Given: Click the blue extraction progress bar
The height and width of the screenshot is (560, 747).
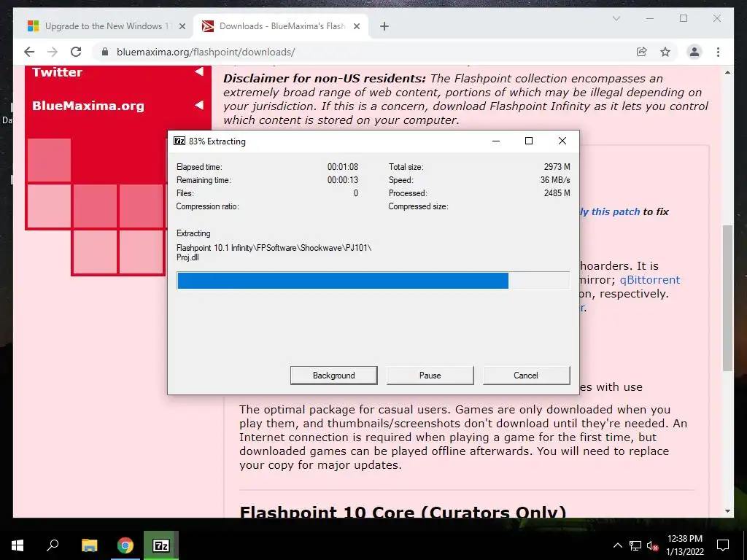Looking at the screenshot, I should tap(373, 281).
